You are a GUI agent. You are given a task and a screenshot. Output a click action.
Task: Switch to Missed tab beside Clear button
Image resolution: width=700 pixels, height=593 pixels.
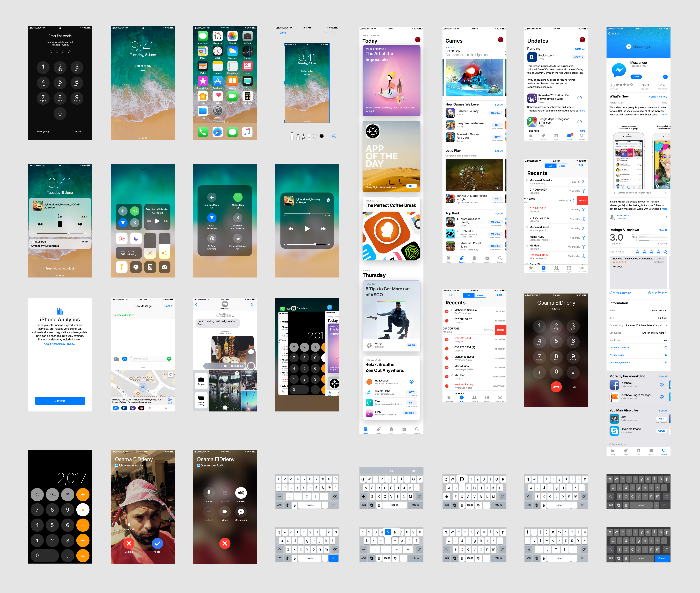coord(480,296)
